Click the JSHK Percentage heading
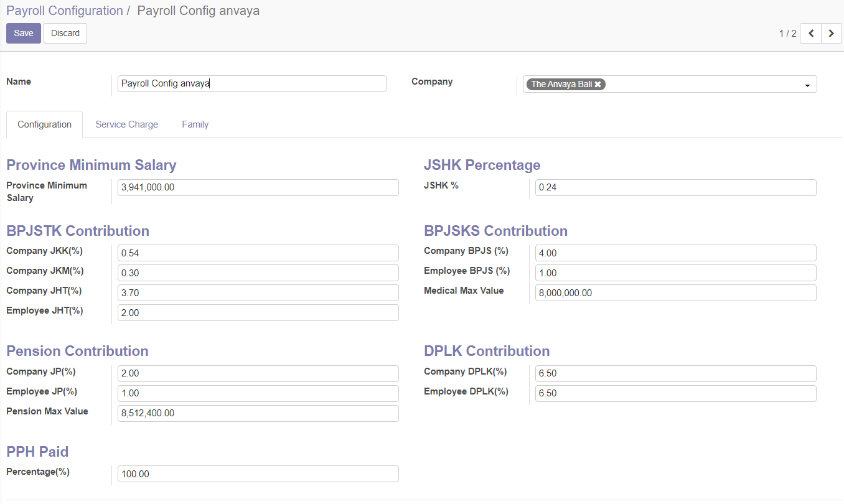Image resolution: width=844 pixels, height=504 pixels. tap(482, 165)
